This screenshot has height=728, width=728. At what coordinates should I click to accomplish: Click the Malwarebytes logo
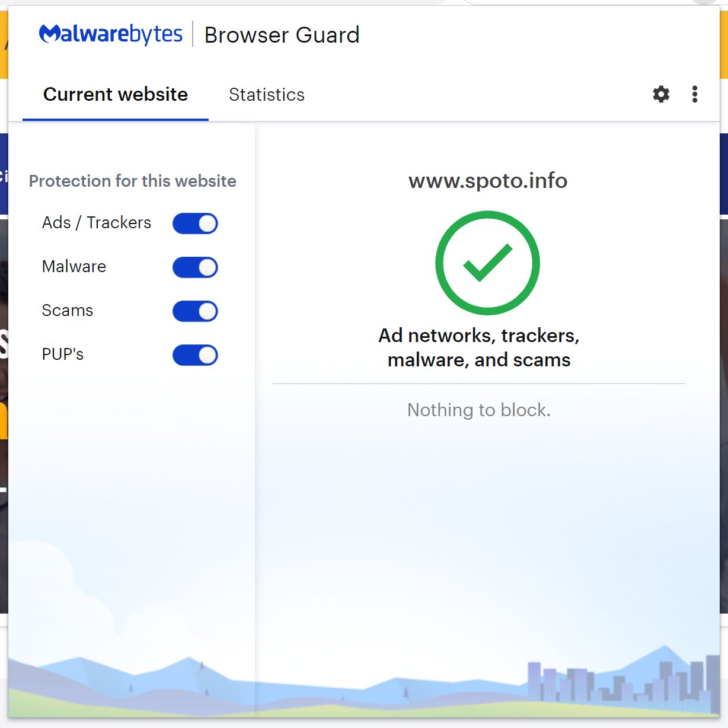(111, 34)
